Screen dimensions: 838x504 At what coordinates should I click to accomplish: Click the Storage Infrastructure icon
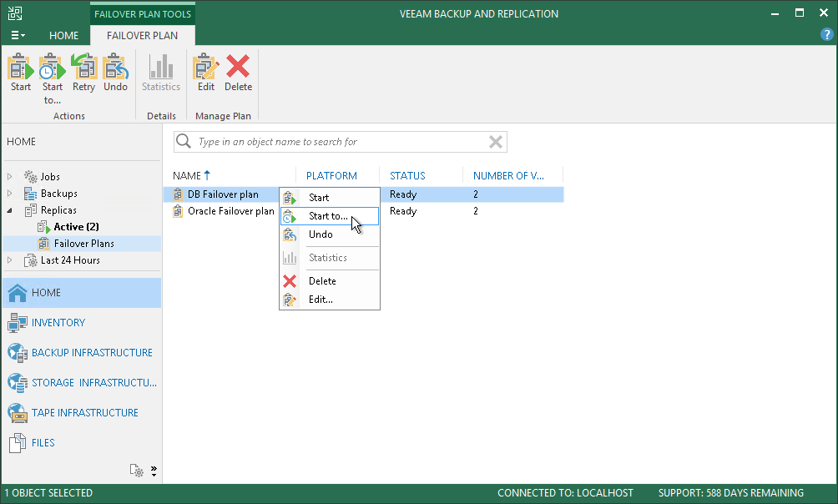coord(17,383)
